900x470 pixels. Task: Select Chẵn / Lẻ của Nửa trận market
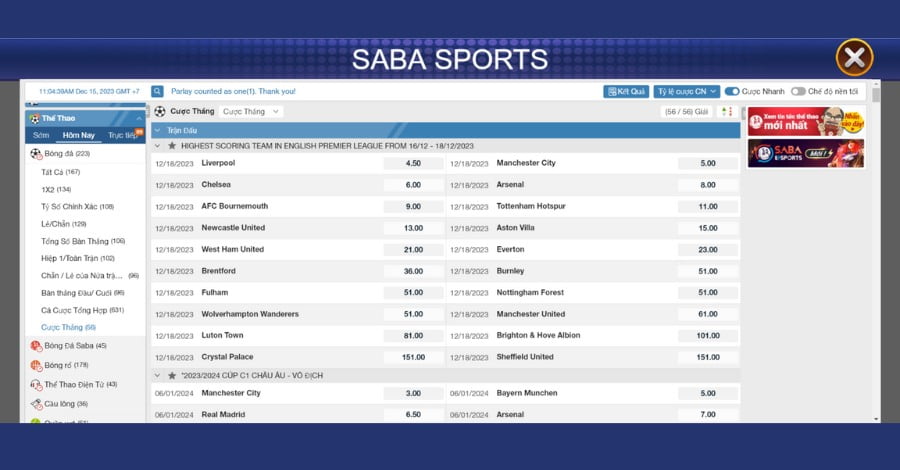click(90, 275)
